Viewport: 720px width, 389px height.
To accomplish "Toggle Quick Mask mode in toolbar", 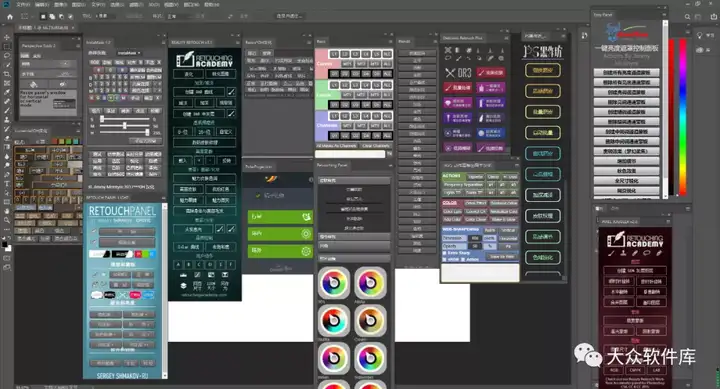I will pos(6,258).
